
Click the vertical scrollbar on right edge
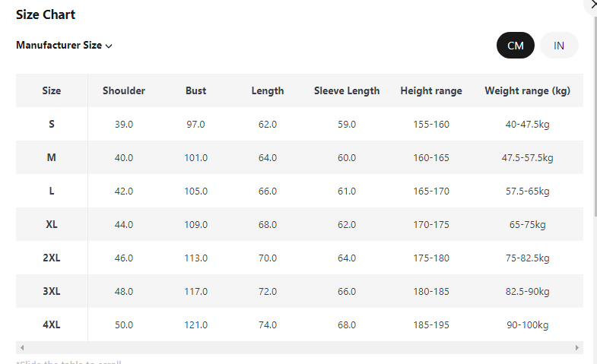coord(595,114)
